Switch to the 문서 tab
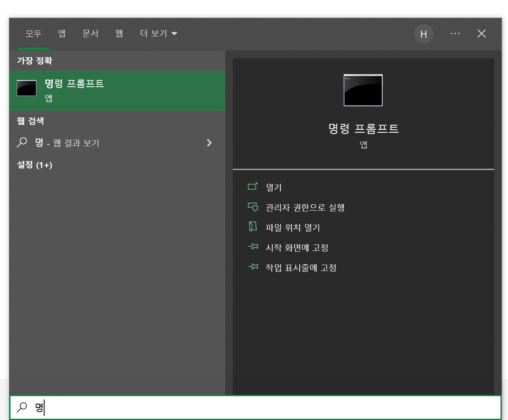The width and height of the screenshot is (508, 420). [x=90, y=33]
